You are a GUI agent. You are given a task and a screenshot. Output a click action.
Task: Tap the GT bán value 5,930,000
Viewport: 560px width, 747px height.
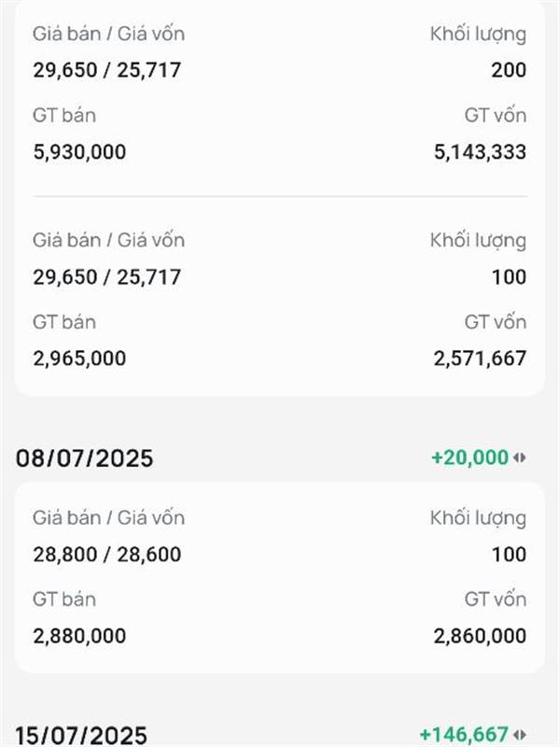pyautogui.click(x=79, y=152)
